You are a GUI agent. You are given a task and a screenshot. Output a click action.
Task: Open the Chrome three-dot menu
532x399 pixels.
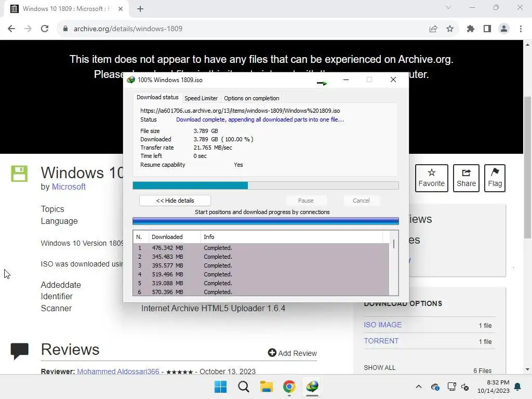(x=521, y=29)
